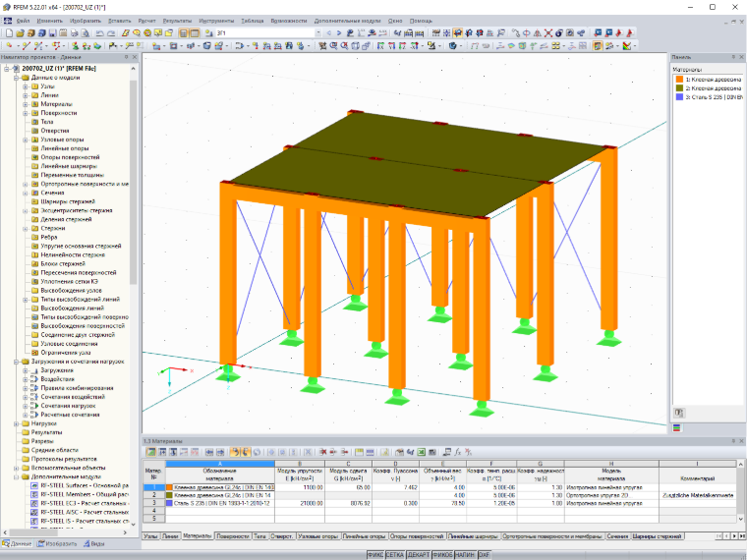Screen dimensions: 747x560
Task: Switch to the Узлы table tab
Action: pos(150,536)
